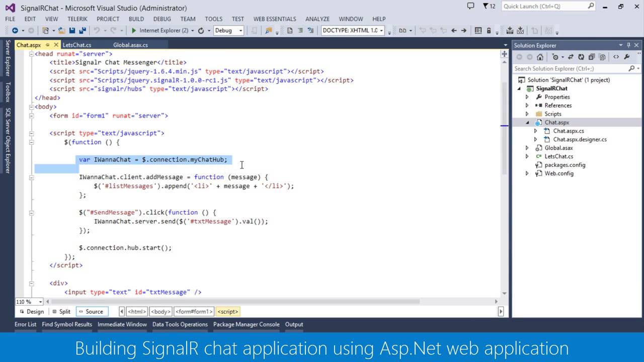Click the feedback speech-bubble icon in title bar
The image size is (644, 362).
[471, 6]
